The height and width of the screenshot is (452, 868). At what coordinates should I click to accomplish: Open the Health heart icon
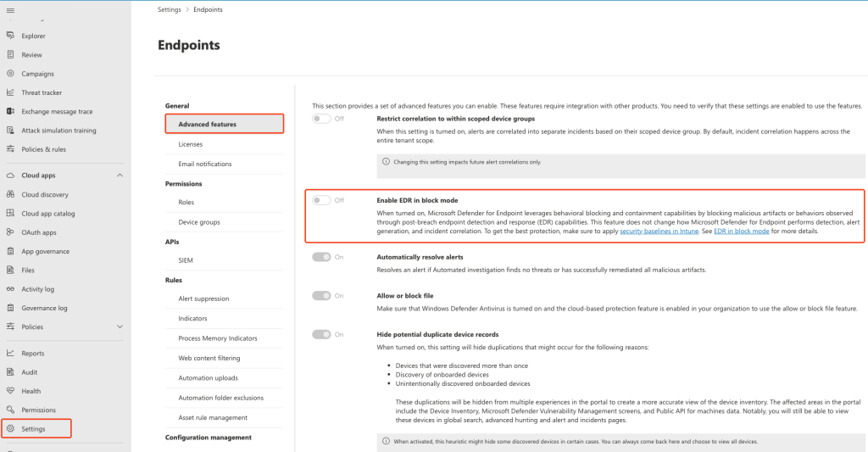coord(11,391)
